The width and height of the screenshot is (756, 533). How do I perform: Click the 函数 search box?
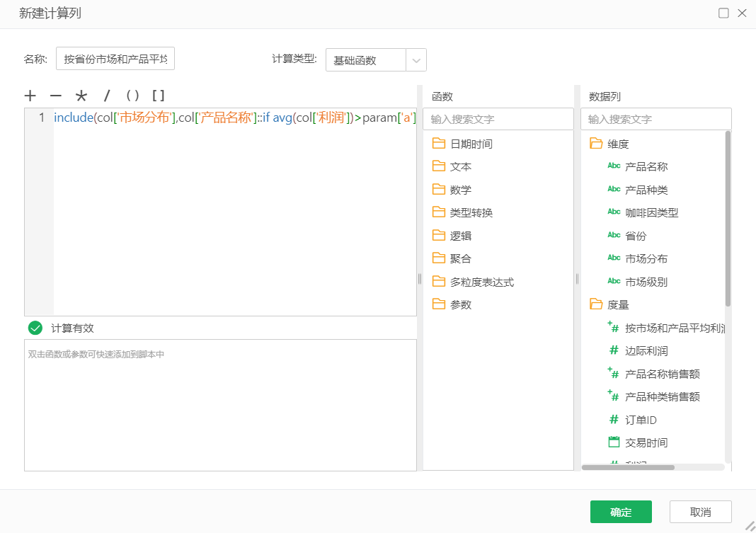(x=498, y=118)
